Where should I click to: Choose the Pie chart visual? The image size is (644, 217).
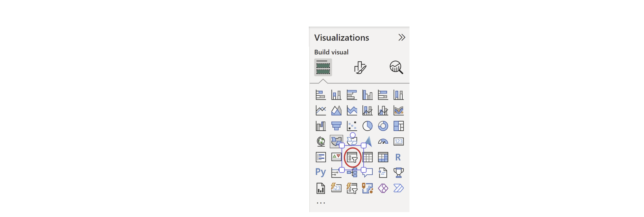(368, 126)
